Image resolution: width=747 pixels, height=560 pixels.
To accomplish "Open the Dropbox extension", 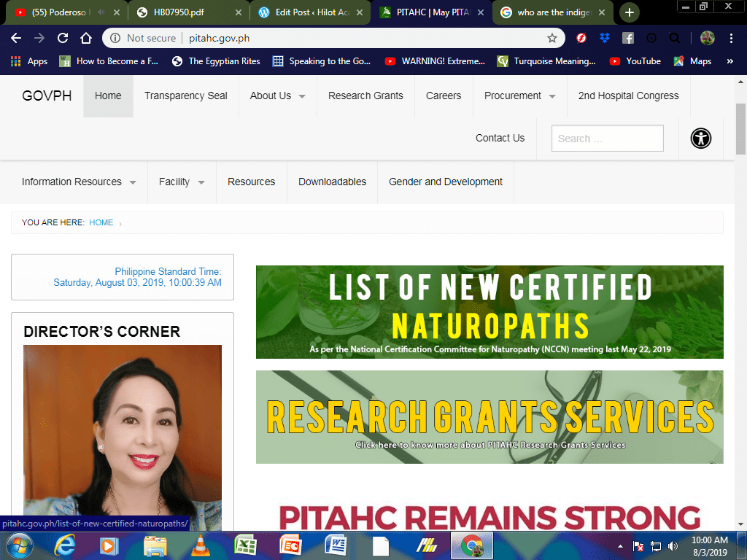I will (x=604, y=37).
